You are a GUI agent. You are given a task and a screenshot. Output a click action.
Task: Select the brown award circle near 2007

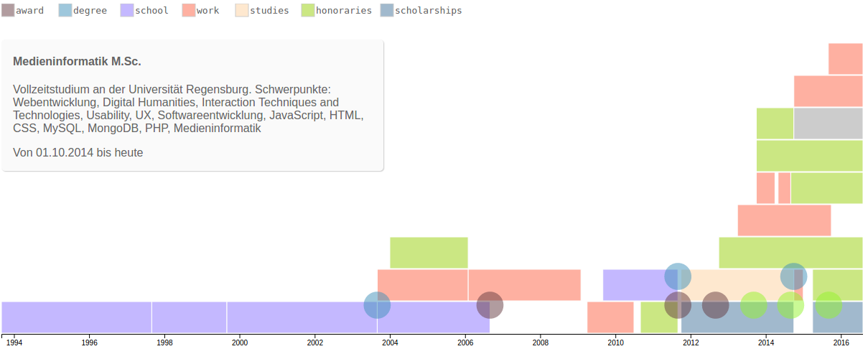point(490,305)
